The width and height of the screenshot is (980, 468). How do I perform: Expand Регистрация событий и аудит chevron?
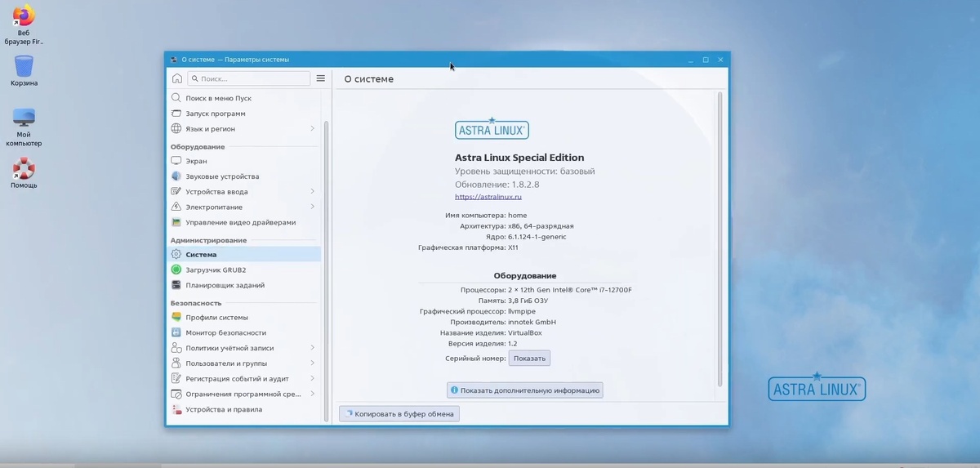[313, 378]
